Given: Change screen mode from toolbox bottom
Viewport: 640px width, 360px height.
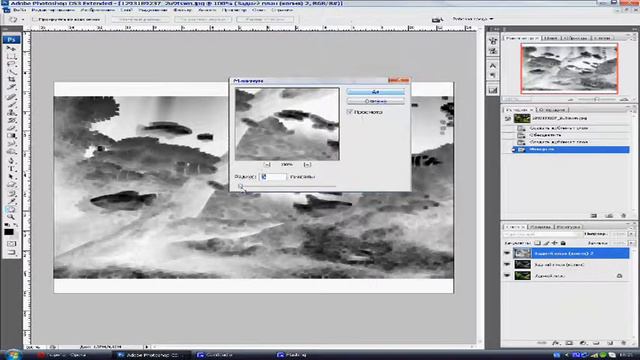Looking at the screenshot, I should tap(11, 253).
